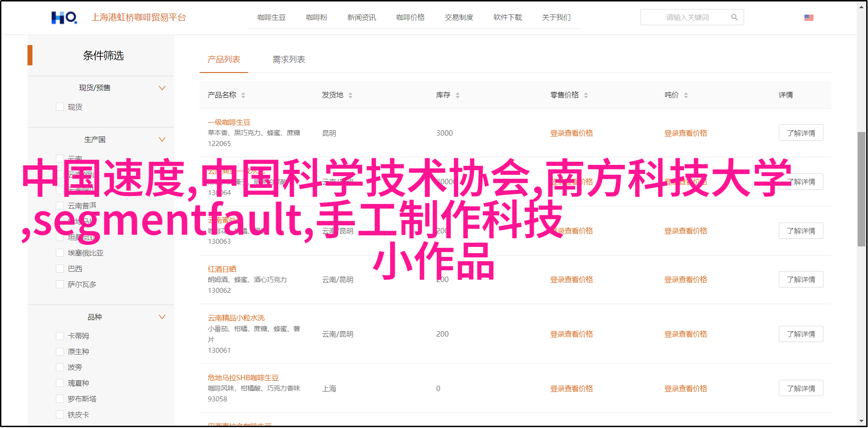
Task: Open the 云南精品小粒水洗 product link
Action: pyautogui.click(x=236, y=318)
